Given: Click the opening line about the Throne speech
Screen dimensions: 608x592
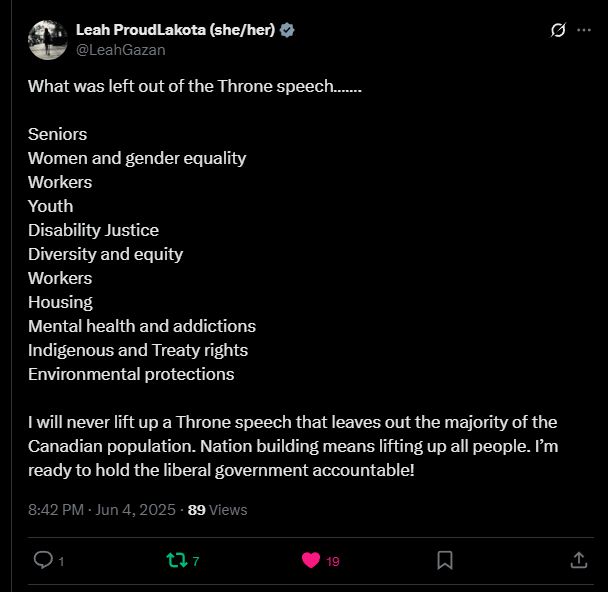Looking at the screenshot, I should coord(195,86).
